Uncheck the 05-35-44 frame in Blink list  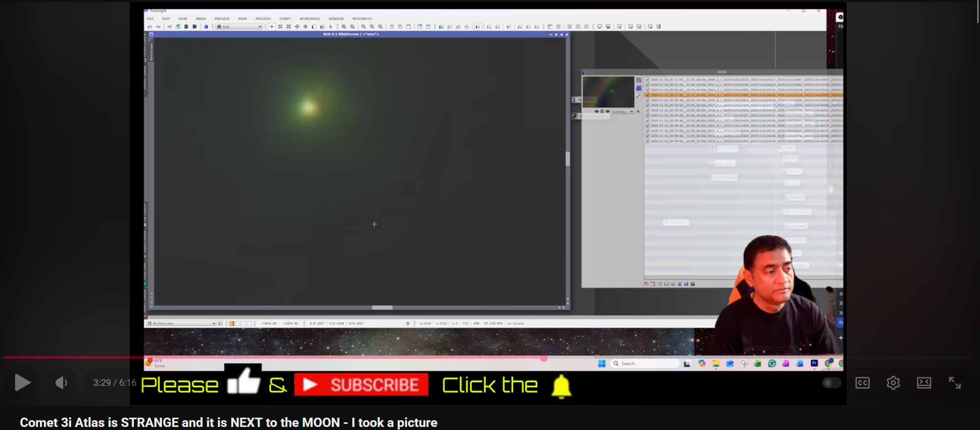coord(648,121)
